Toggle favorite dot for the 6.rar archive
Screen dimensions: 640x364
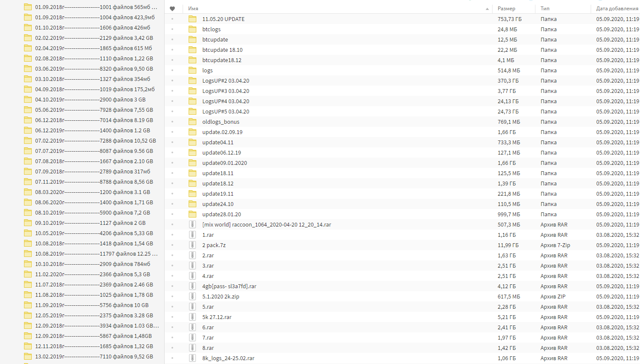pos(172,327)
